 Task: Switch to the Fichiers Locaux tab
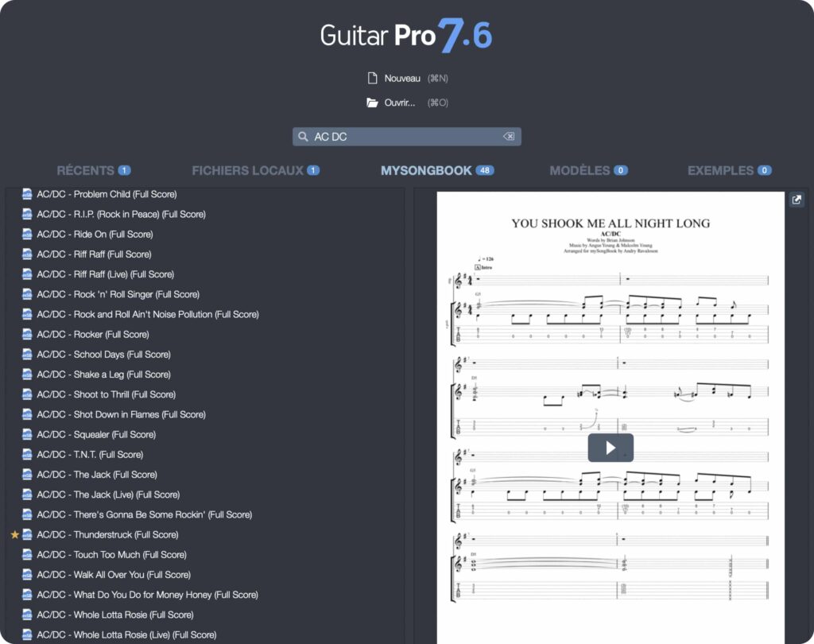pyautogui.click(x=255, y=170)
